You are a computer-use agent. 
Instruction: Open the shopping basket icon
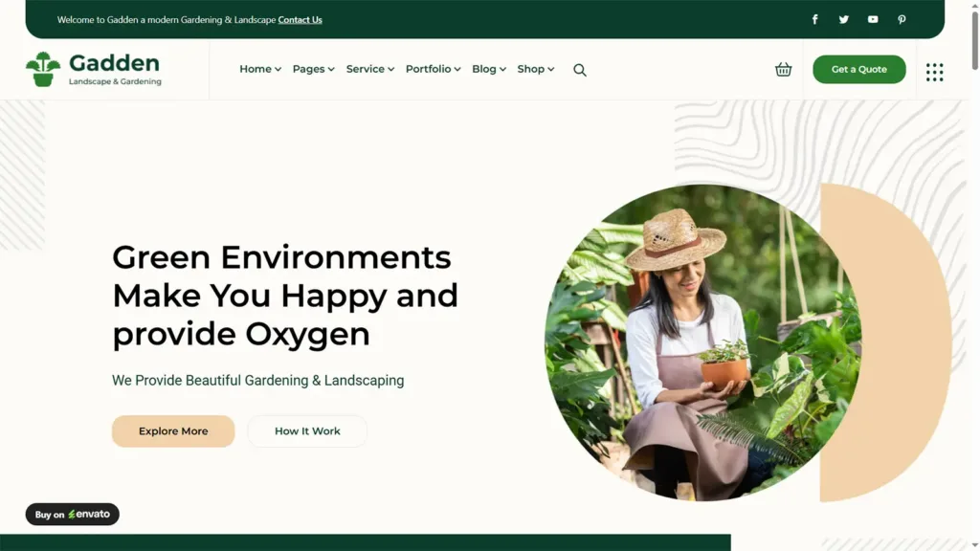[x=783, y=69]
